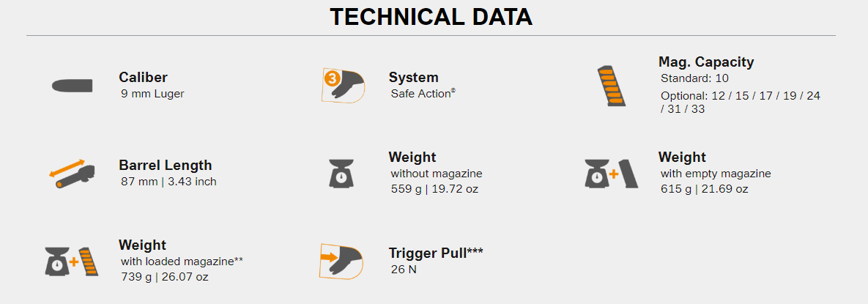Click the bullet Caliber icon
This screenshot has height=304, width=868.
(72, 86)
